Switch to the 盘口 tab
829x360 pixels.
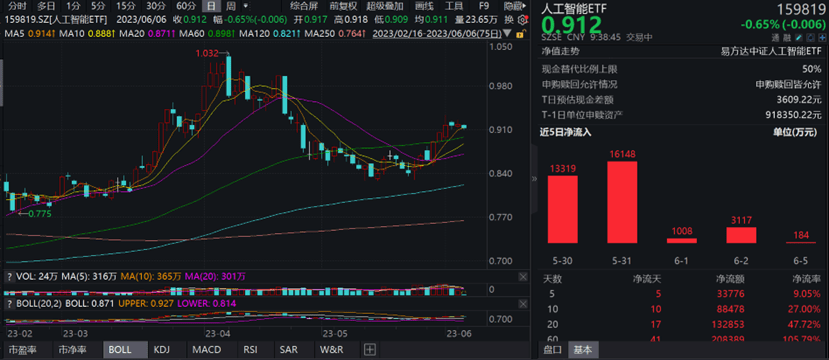tap(552, 349)
